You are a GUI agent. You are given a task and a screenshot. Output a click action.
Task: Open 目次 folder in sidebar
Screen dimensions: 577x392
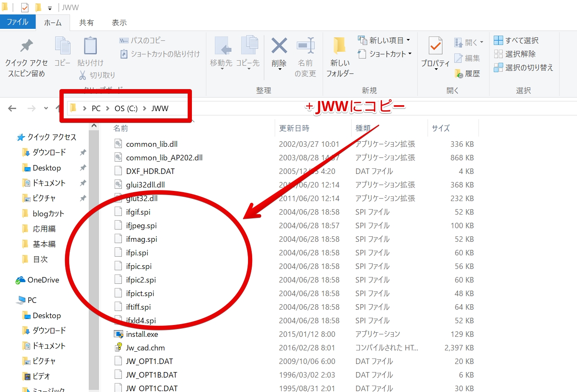[x=35, y=259]
